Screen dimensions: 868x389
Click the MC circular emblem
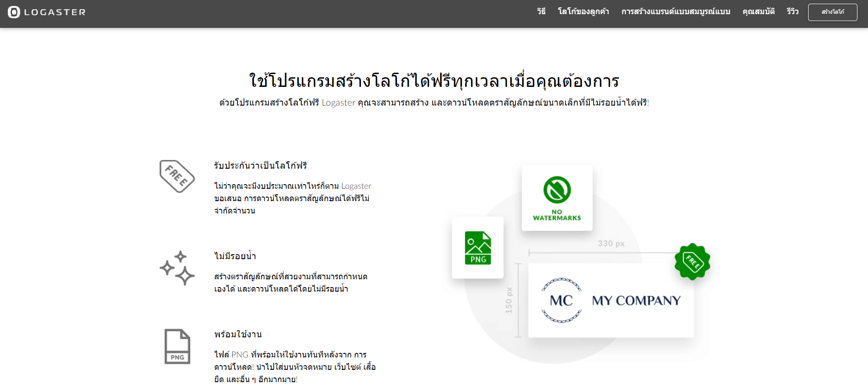562,300
